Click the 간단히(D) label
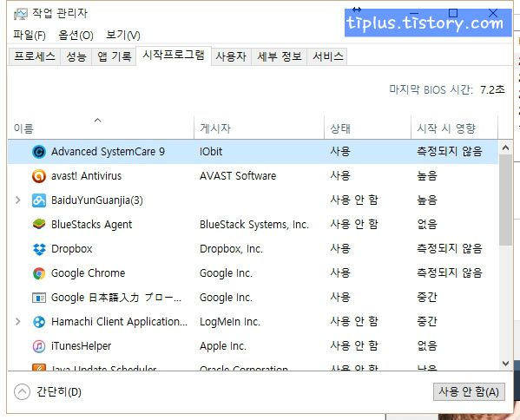The image size is (520, 420). 59,392
